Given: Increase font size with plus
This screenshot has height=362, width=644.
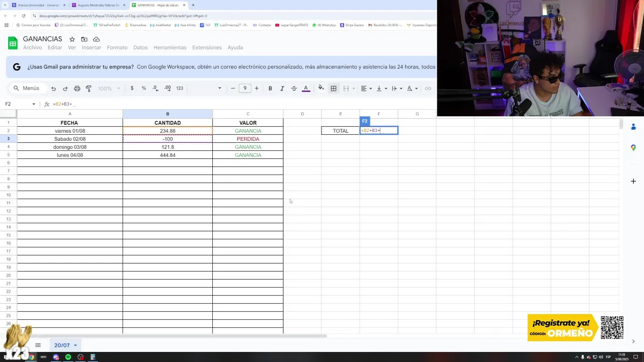Looking at the screenshot, I should (x=257, y=88).
